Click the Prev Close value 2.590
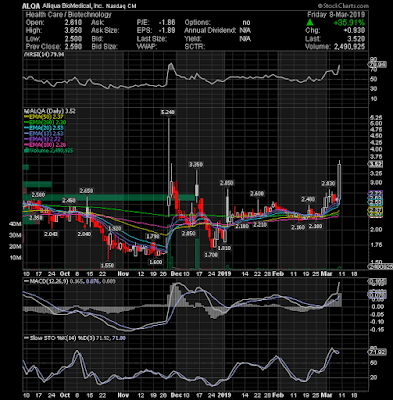 point(73,47)
